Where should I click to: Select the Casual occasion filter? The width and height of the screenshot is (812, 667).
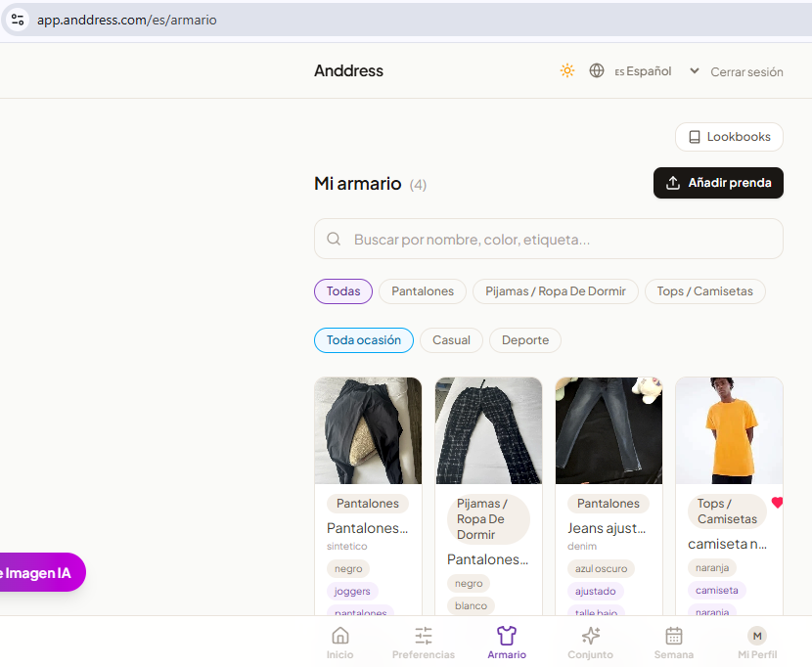point(451,340)
